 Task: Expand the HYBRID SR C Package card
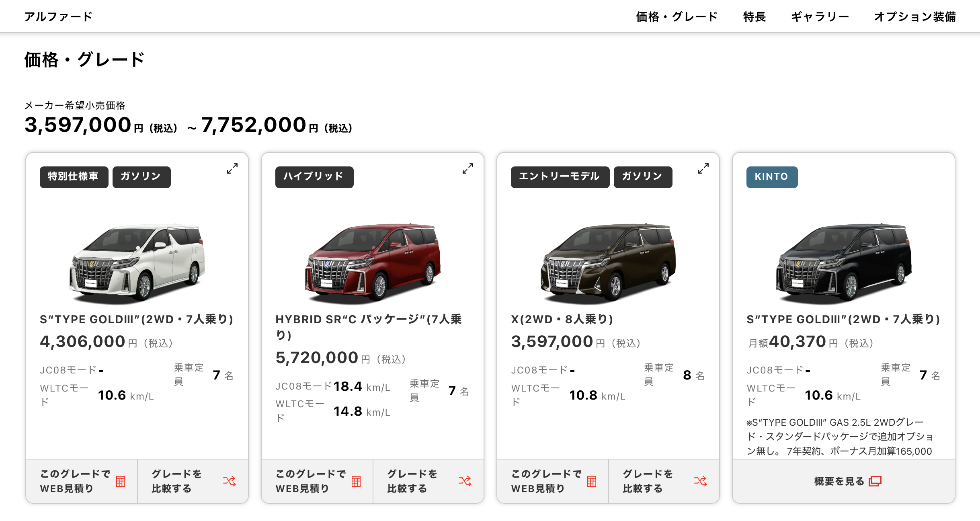pyautogui.click(x=467, y=168)
